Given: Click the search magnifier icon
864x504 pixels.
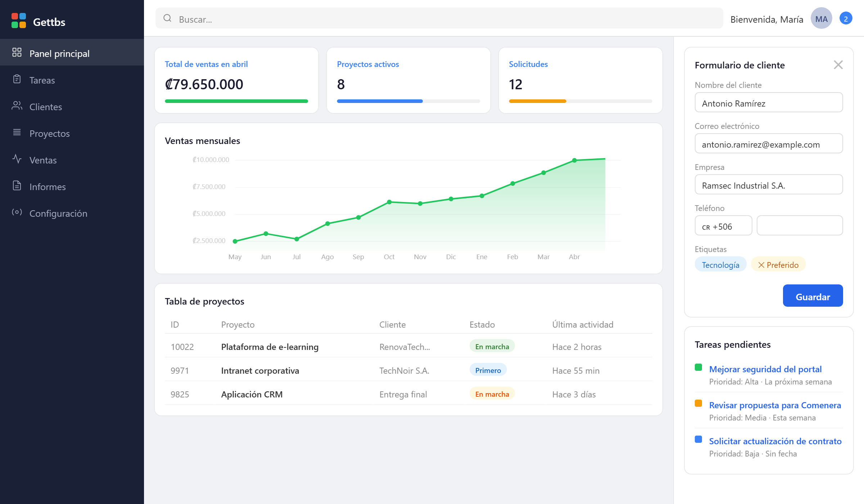Looking at the screenshot, I should click(167, 18).
